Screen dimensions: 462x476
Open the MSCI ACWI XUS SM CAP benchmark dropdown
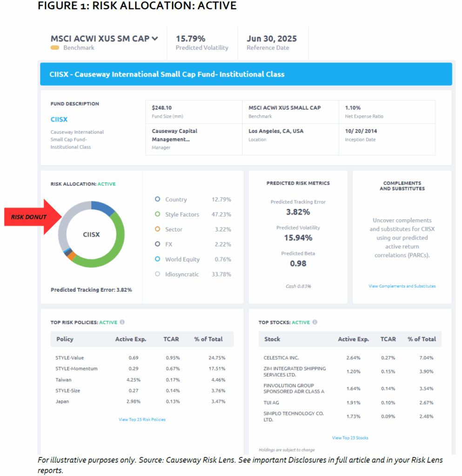tap(155, 39)
